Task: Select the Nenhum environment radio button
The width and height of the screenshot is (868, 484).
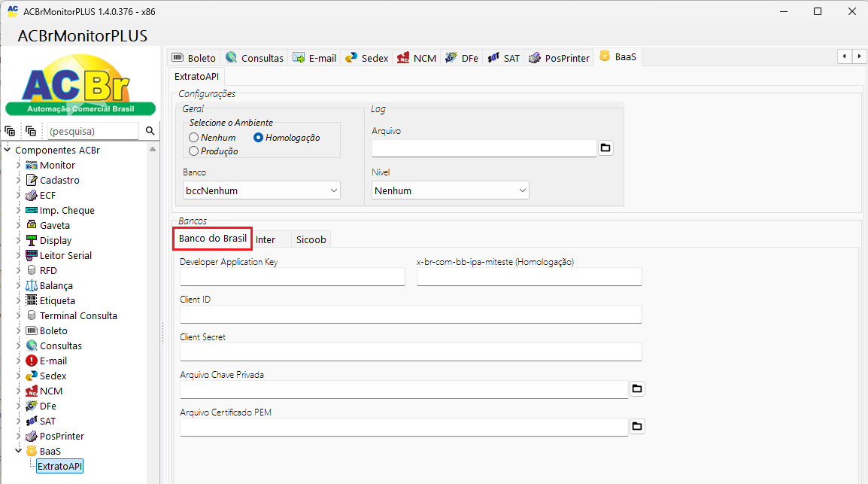Action: [x=194, y=138]
